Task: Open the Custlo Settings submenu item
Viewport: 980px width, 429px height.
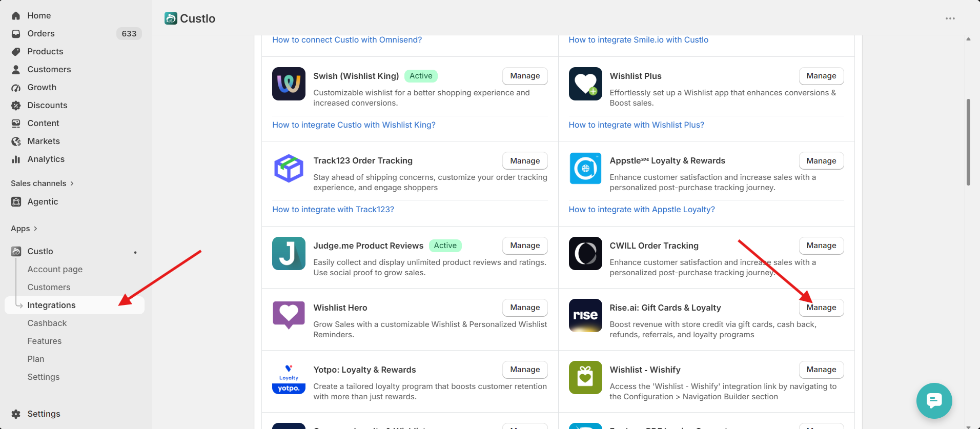Action: pyautogui.click(x=44, y=377)
